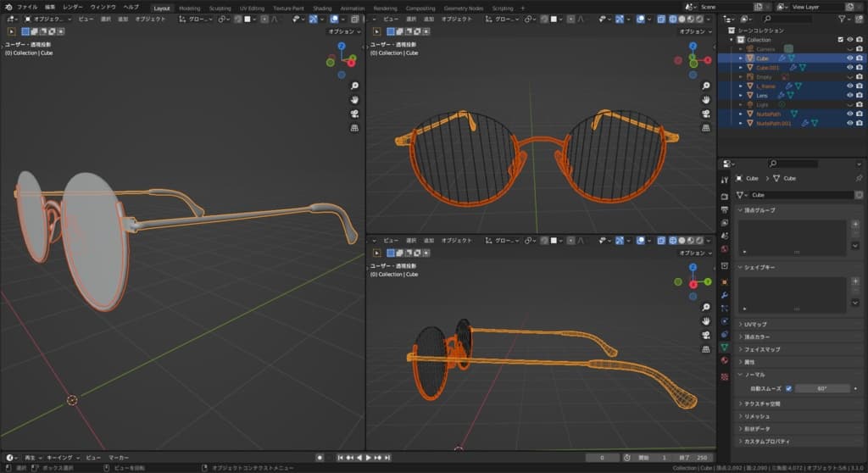868x473 pixels.
Task: Click the zoom magnifier in the left viewport
Action: [x=354, y=86]
